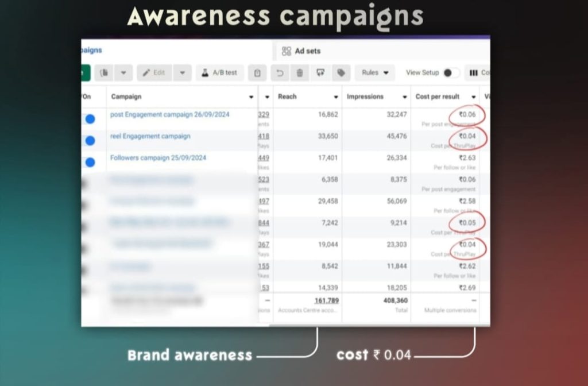
Task: Open post Engagement campaign 26/09/2024 link
Action: 170,115
